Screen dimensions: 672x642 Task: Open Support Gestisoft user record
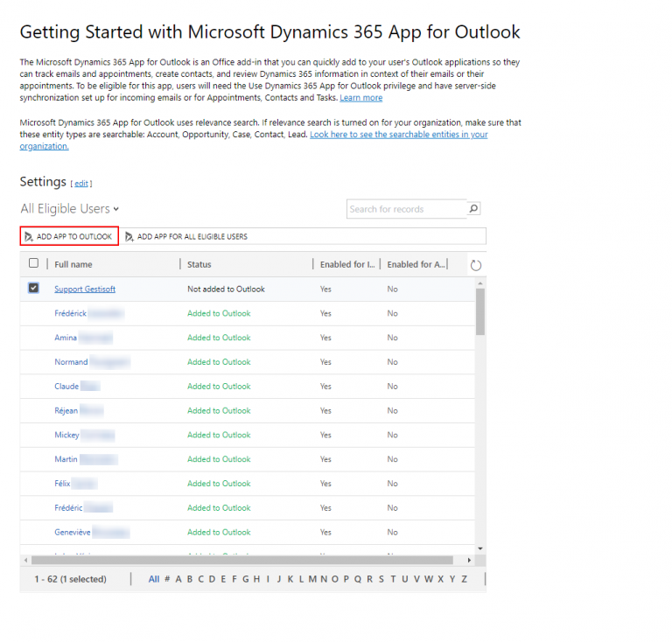(85, 290)
